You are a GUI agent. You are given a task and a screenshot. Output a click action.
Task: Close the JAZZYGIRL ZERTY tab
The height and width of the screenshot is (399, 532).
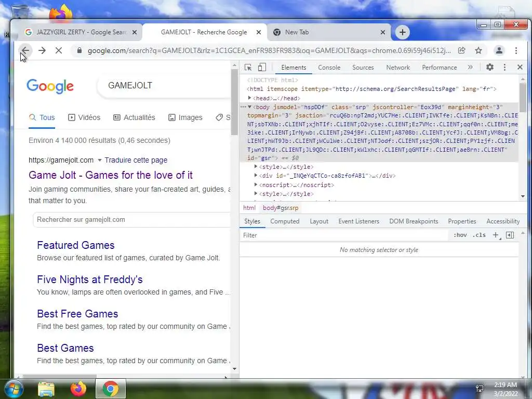[135, 32]
